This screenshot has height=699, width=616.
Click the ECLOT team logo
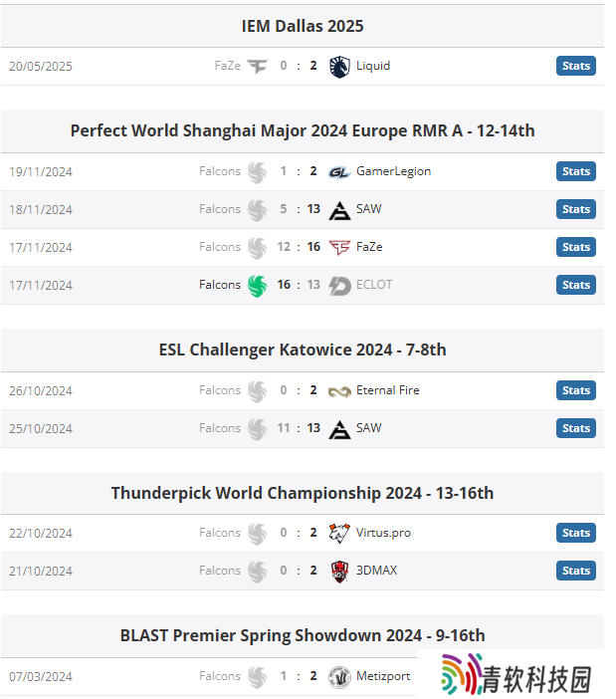(x=339, y=286)
